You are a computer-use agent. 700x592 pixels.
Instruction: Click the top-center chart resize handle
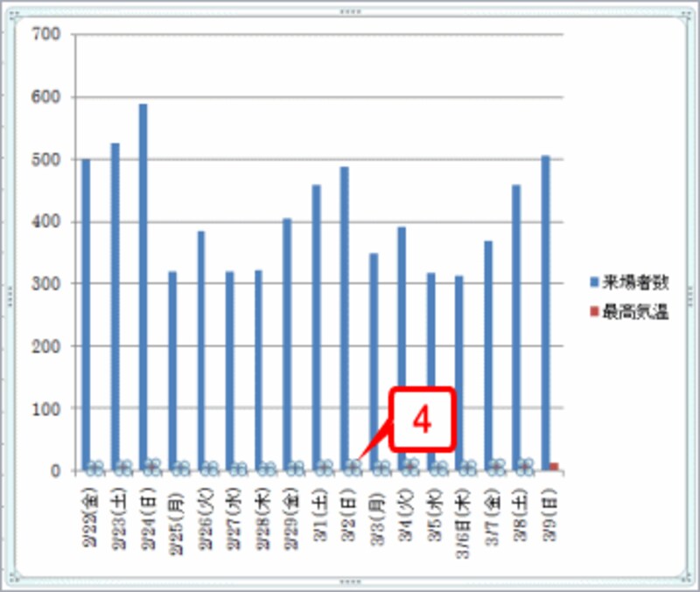[350, 12]
